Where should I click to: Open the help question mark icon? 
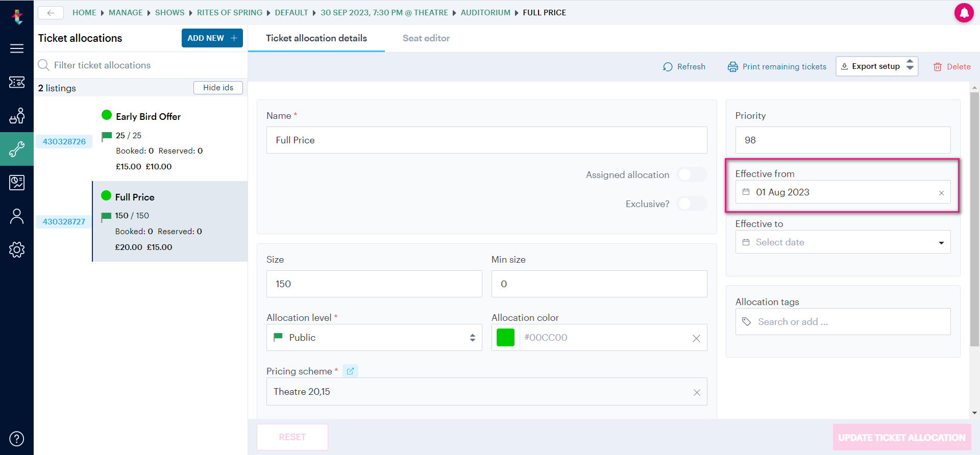[17, 439]
